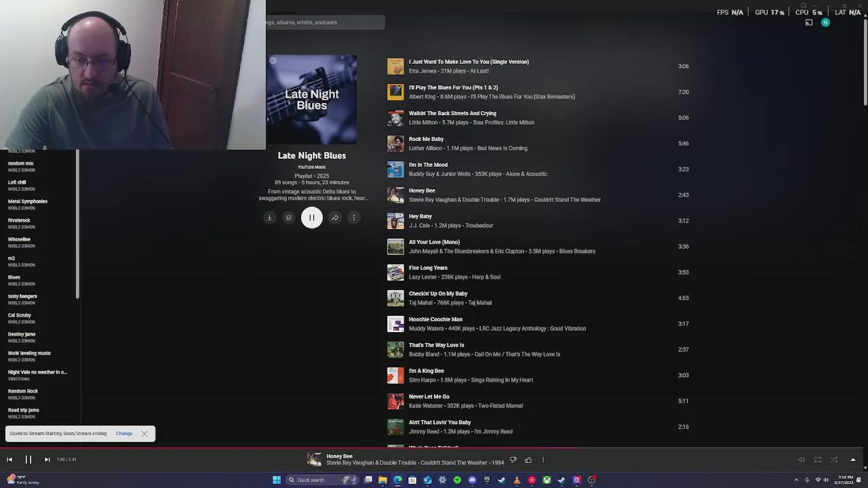Click the sidebar playlist scrollbar
This screenshot has width=868, height=488.
pos(78,225)
